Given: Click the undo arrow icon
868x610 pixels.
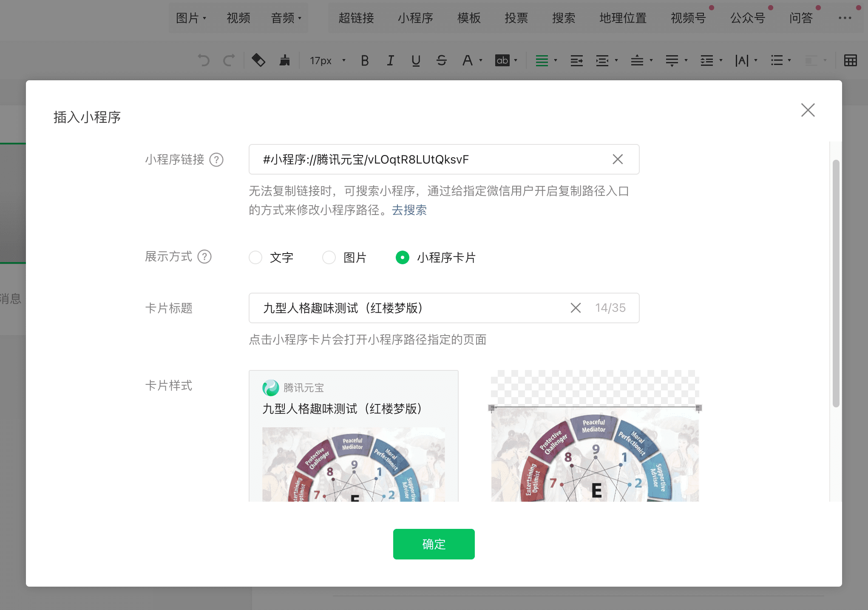Looking at the screenshot, I should click(204, 61).
